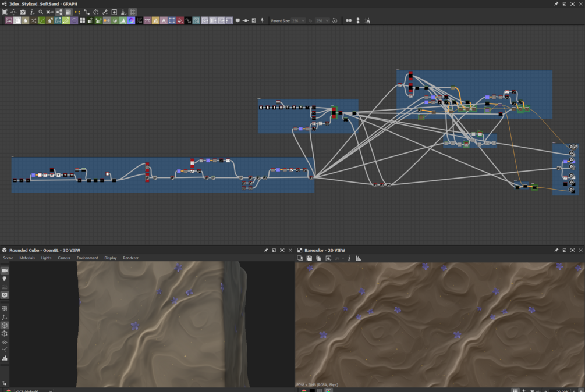Click the fit graph to view icon
This screenshot has width=585, height=392.
(x=5, y=12)
